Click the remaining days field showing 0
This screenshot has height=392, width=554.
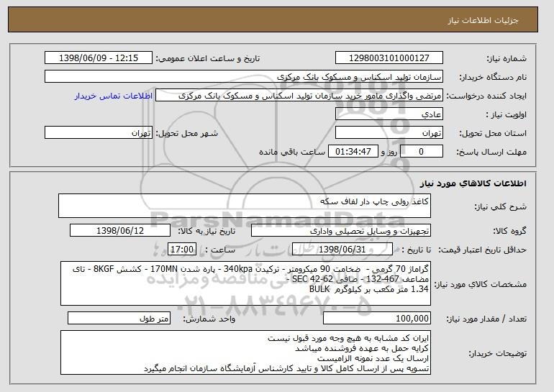[x=421, y=152]
